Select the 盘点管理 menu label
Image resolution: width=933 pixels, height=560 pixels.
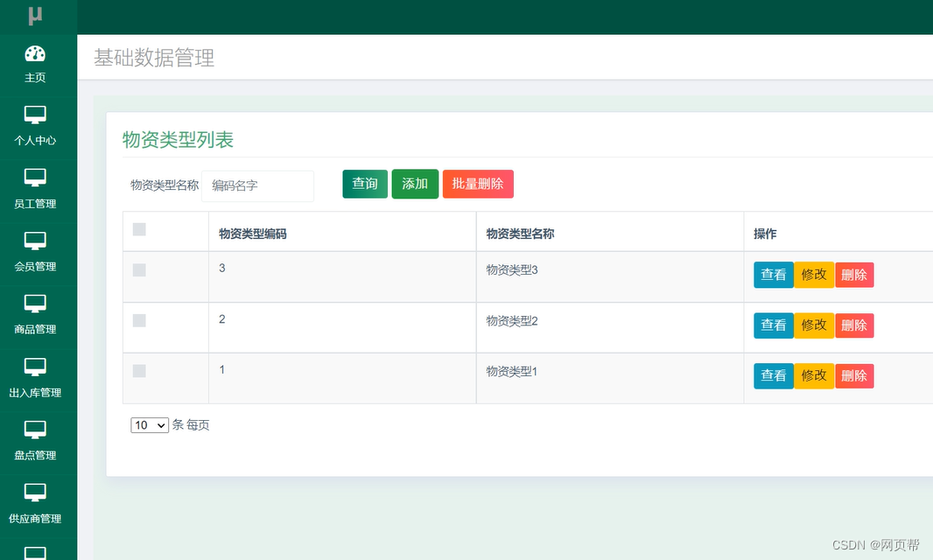coord(35,455)
